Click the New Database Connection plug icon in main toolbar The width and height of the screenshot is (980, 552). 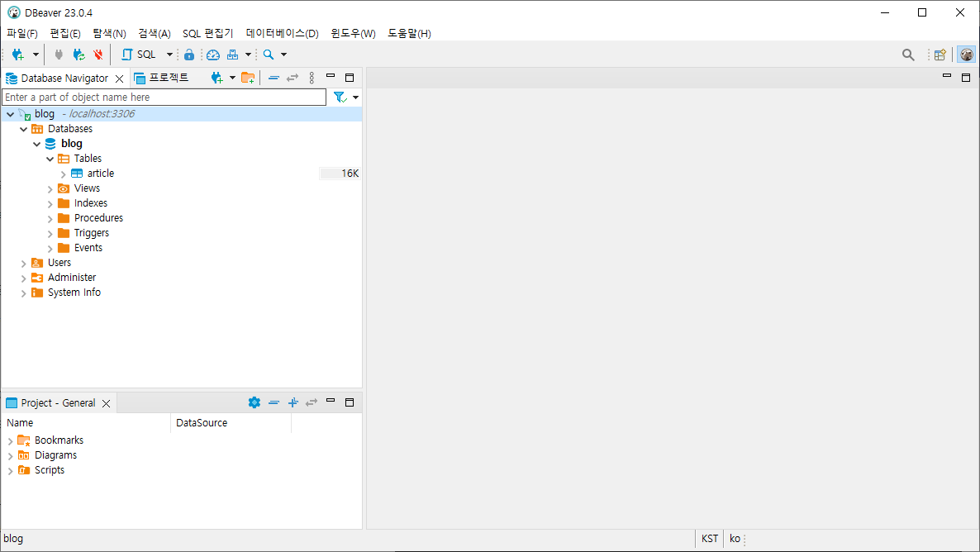coord(18,55)
